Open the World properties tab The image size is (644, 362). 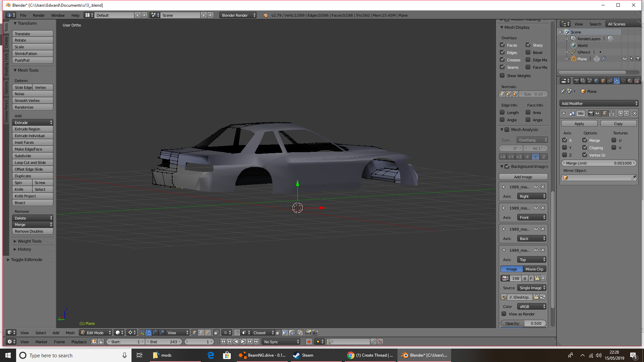pyautogui.click(x=596, y=81)
